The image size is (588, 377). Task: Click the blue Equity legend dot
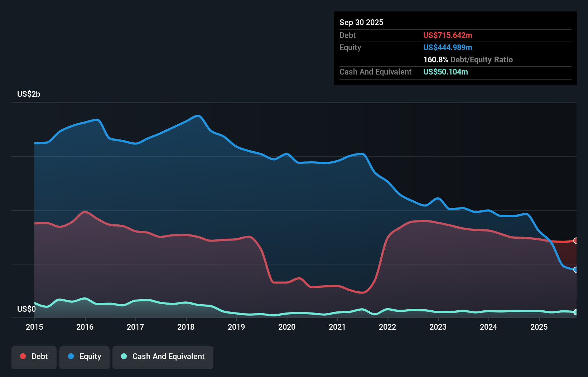(x=70, y=356)
